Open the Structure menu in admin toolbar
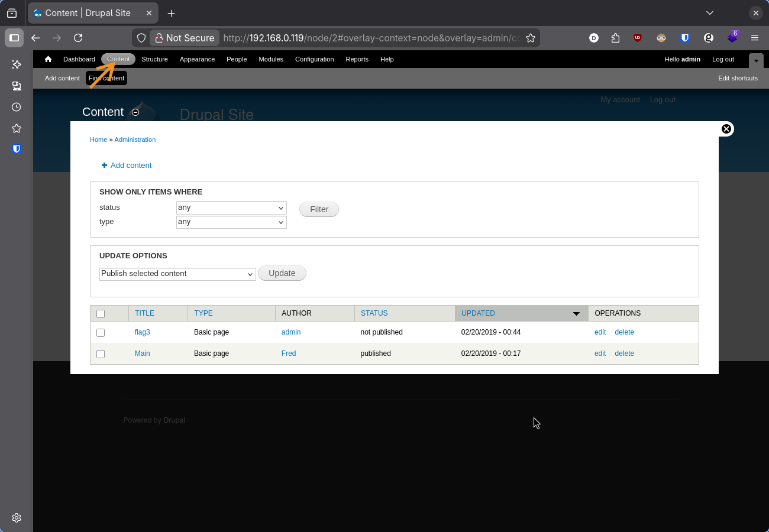The image size is (769, 532). tap(154, 59)
